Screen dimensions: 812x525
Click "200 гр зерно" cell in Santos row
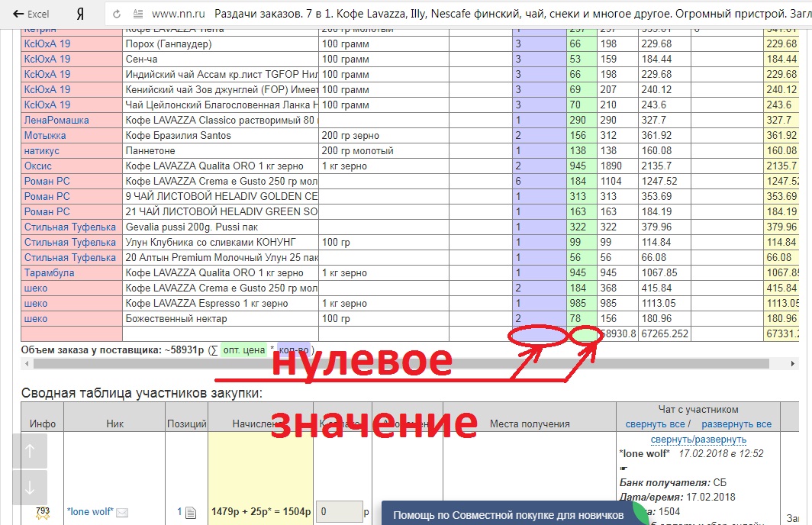pos(384,136)
